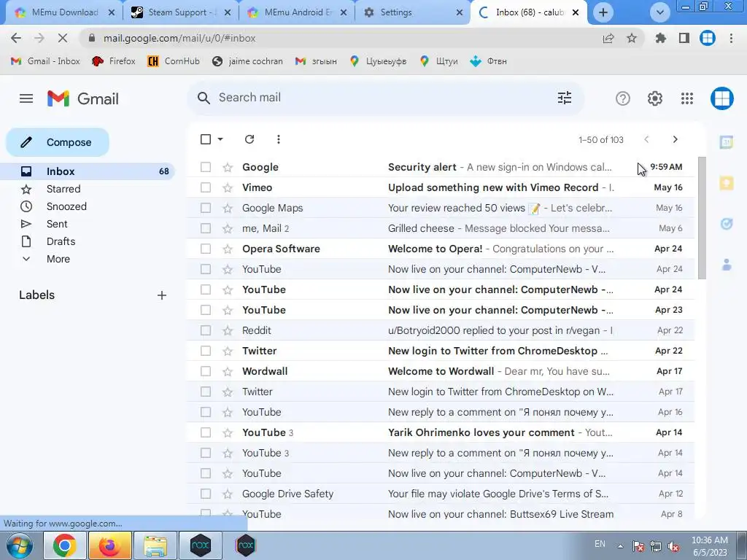This screenshot has height=560, width=747.
Task: Check the Google Maps email checkbox
Action: click(205, 208)
